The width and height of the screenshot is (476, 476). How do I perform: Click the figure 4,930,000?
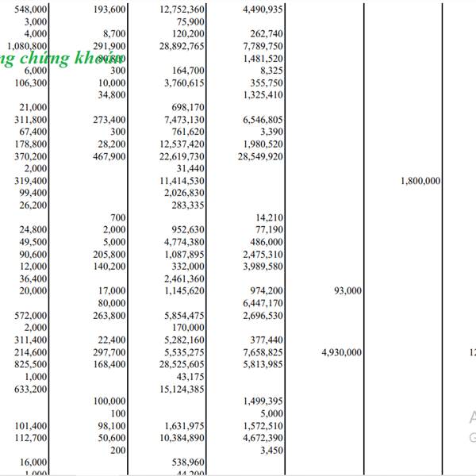[x=341, y=352]
